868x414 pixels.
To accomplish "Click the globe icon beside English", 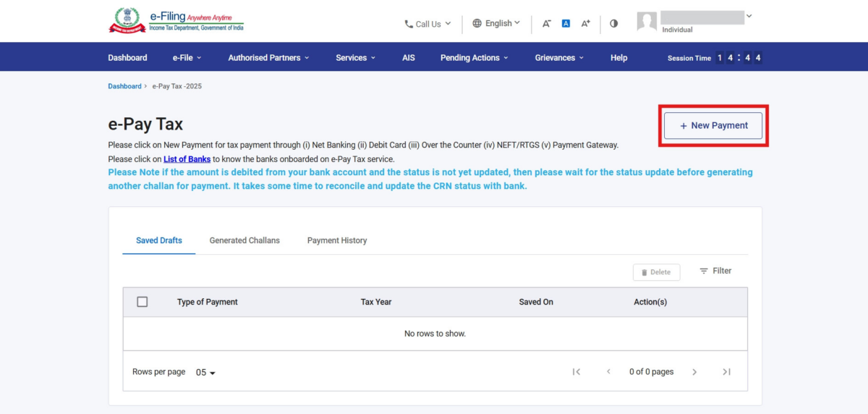I will pos(477,23).
